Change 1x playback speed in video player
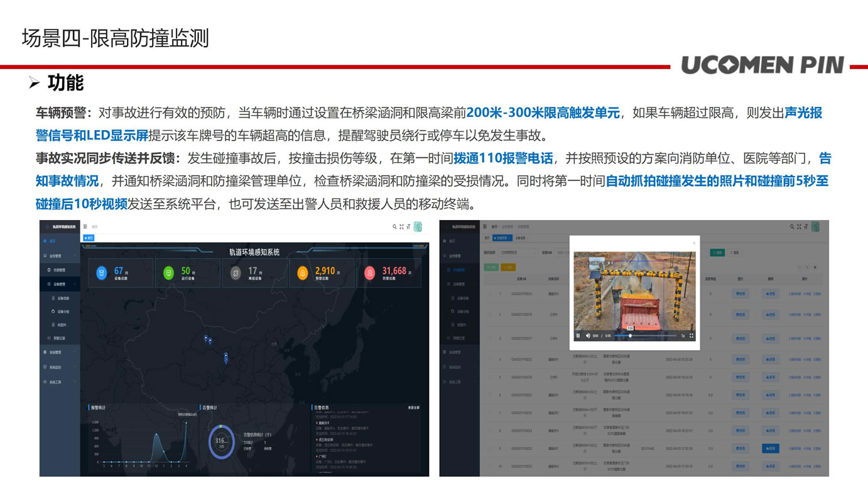The image size is (868, 489). point(683,336)
